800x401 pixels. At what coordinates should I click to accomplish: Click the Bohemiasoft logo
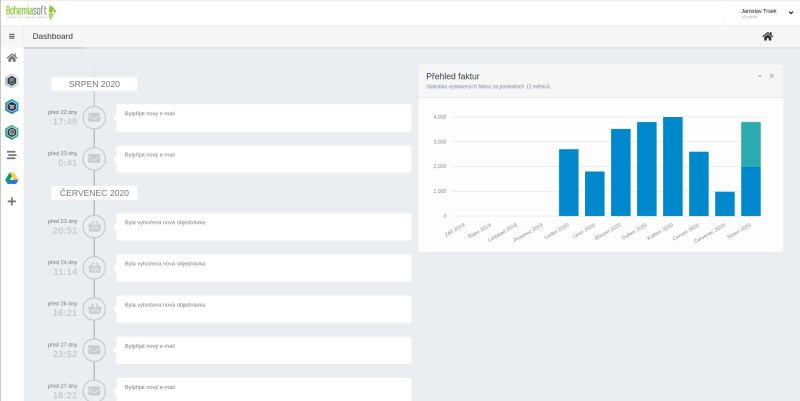(30, 12)
